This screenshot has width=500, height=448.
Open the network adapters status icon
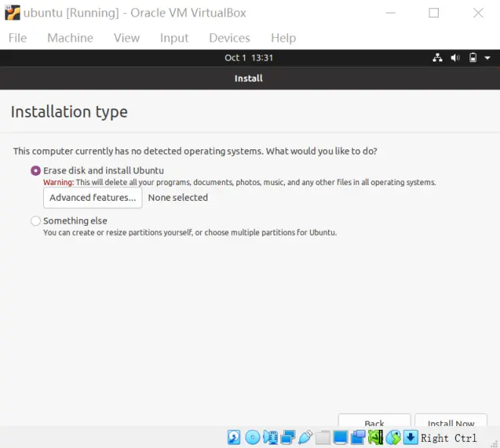(288, 437)
